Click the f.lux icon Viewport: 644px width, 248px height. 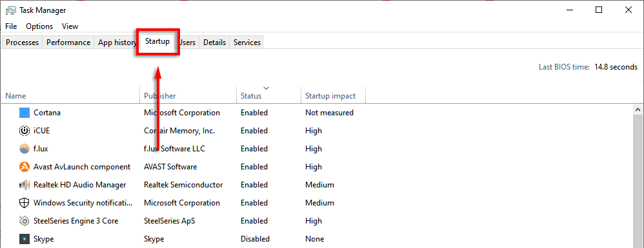[25, 149]
